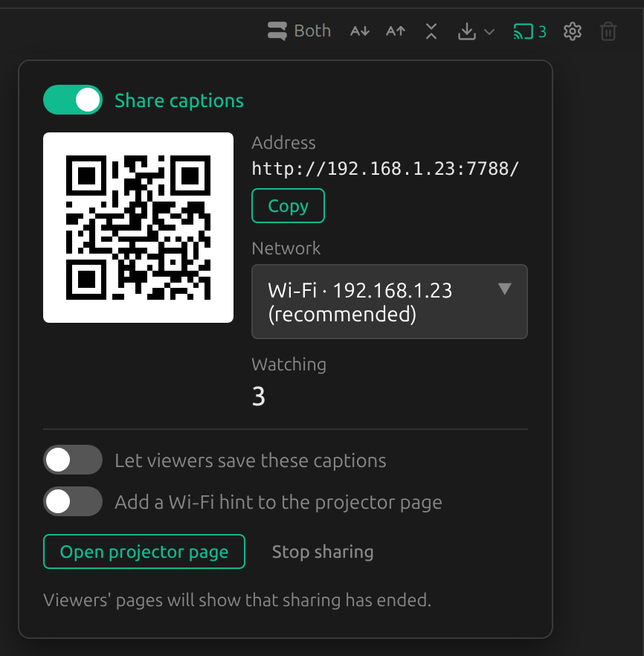Copy the sharing address

(288, 206)
